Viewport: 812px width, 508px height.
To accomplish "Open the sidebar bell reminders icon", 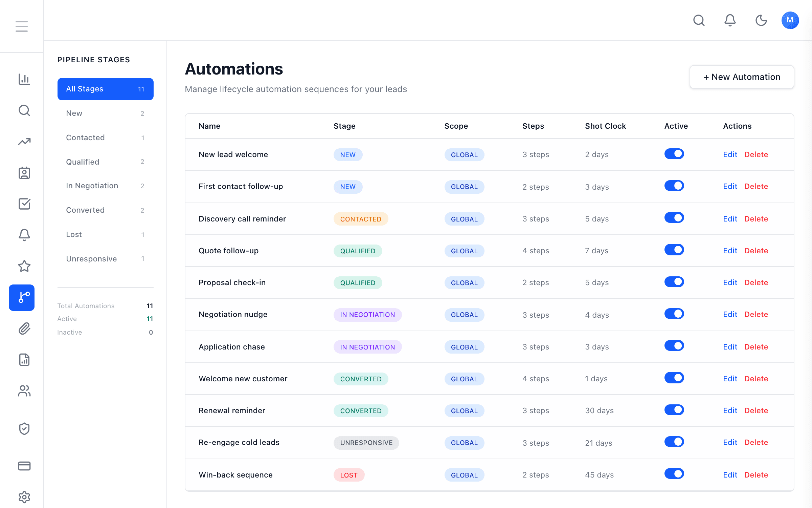I will click(x=24, y=235).
